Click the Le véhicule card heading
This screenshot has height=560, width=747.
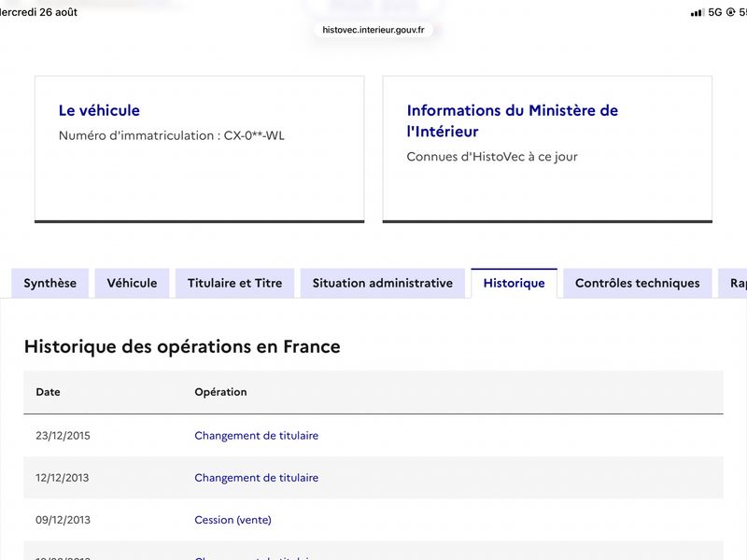point(99,110)
